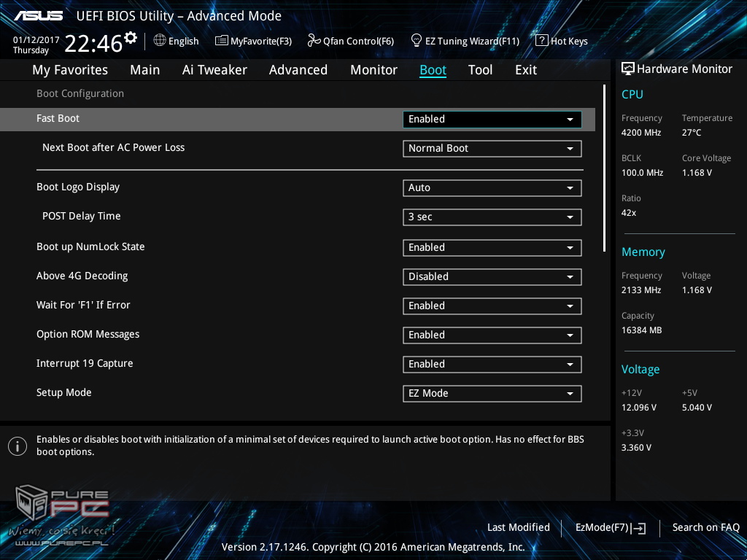Toggle Wait For 'F1' If Error setting
This screenshot has width=747, height=560.
click(x=492, y=306)
